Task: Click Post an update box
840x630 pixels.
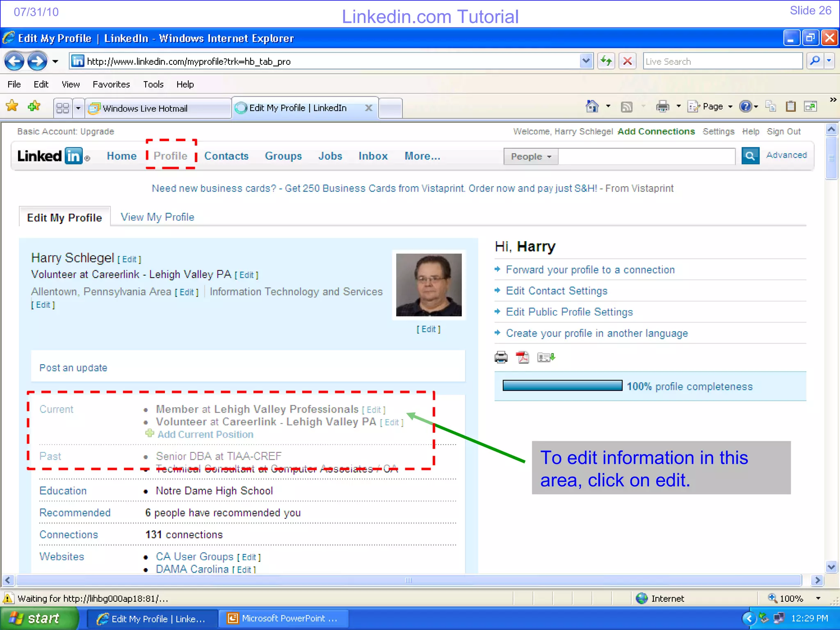Action: tap(248, 366)
